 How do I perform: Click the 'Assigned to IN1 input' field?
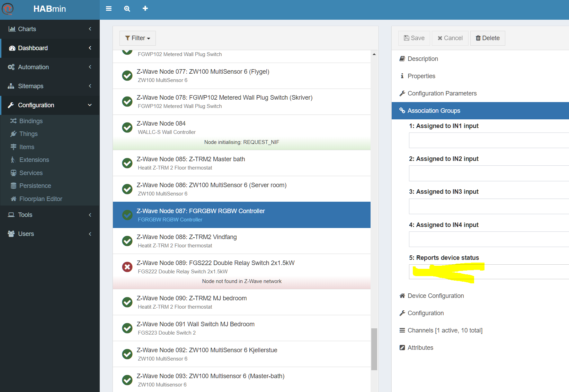coord(488,140)
